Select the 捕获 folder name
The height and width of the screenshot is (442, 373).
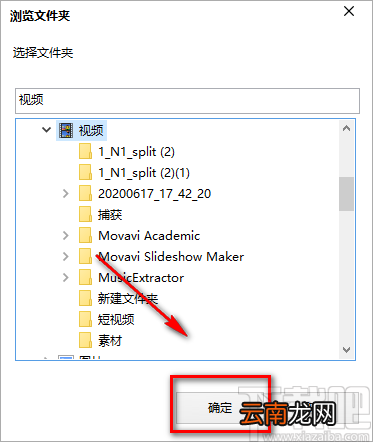click(110, 215)
